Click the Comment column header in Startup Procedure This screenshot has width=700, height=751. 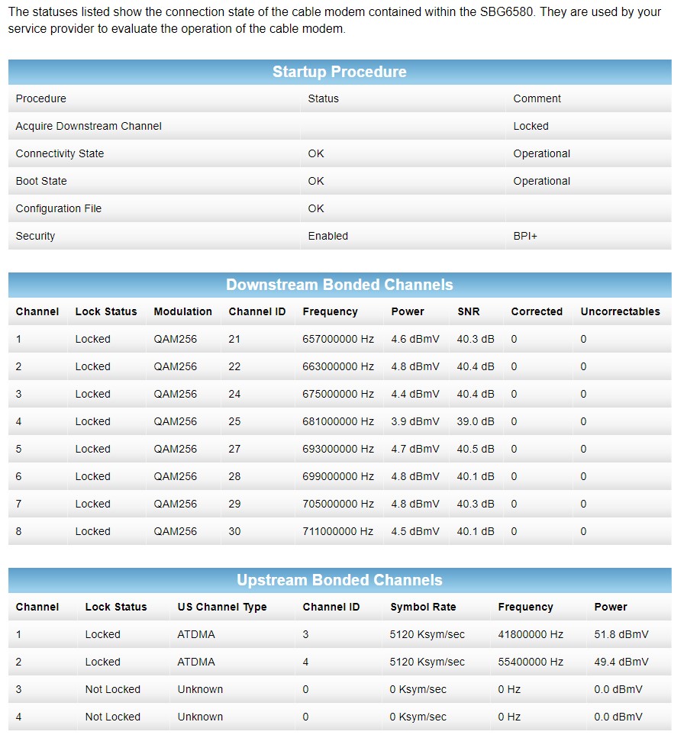click(537, 98)
